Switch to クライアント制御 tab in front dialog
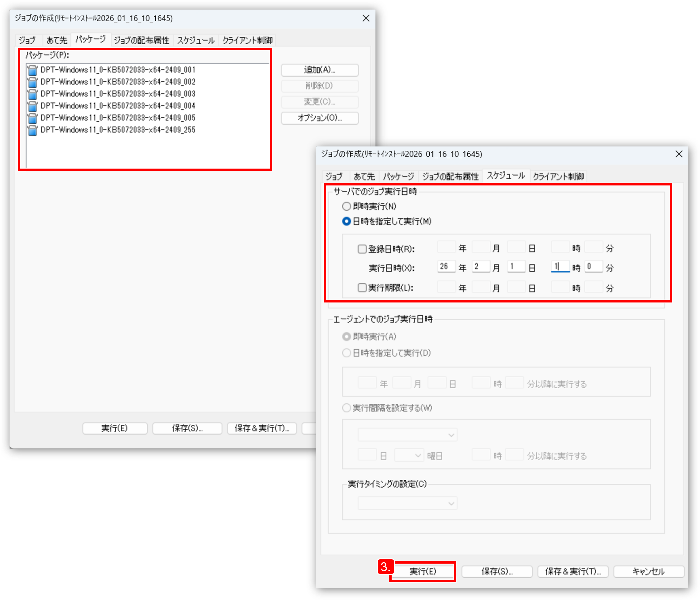Image resolution: width=700 pixels, height=600 pixels. 558,176
